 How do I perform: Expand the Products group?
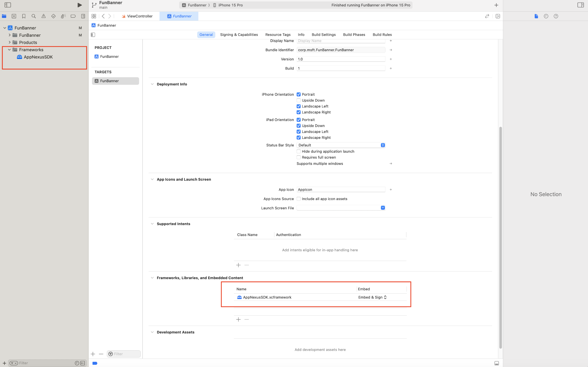click(9, 42)
